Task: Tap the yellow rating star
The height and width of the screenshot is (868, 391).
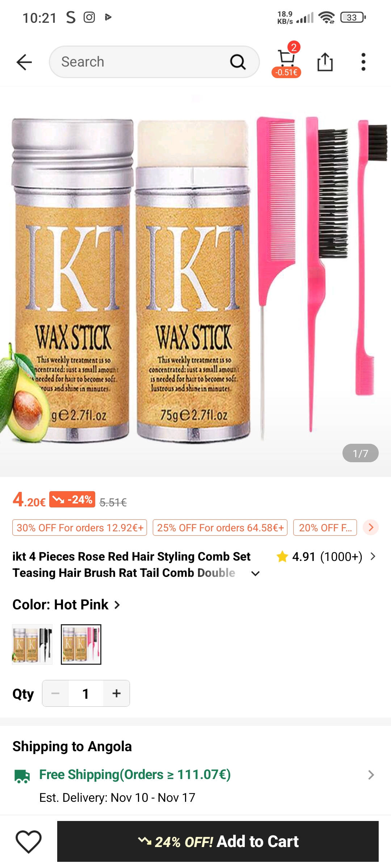Action: pos(282,557)
